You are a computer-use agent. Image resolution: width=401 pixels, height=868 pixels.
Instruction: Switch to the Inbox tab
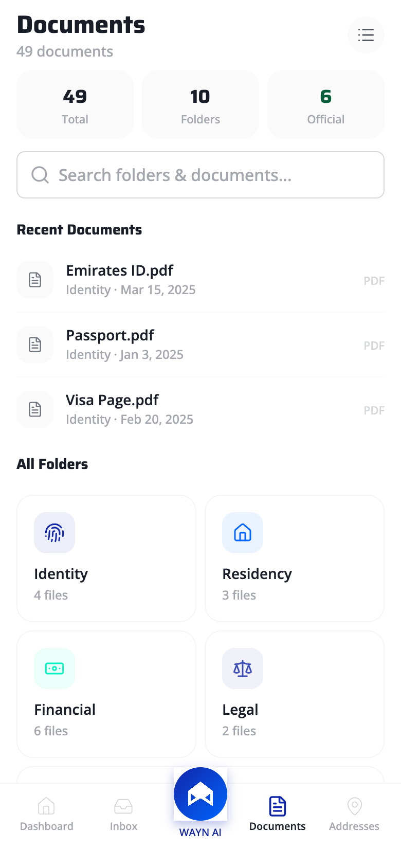click(x=123, y=813)
